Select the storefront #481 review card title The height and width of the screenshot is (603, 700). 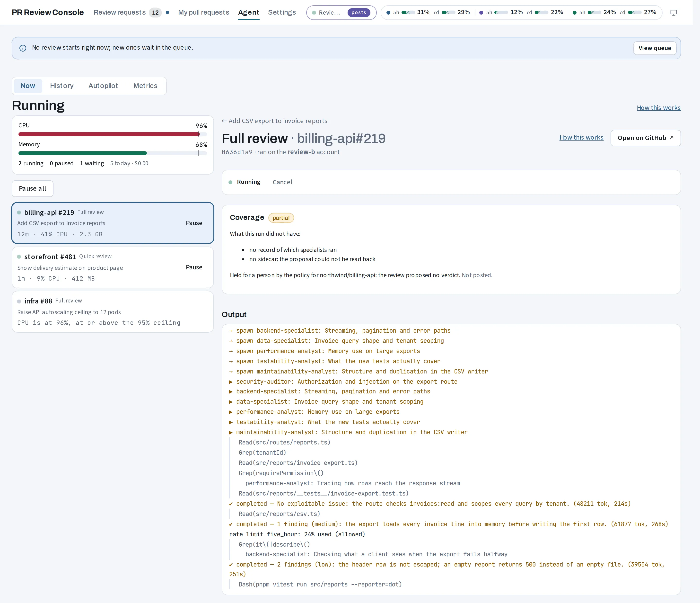click(x=50, y=257)
